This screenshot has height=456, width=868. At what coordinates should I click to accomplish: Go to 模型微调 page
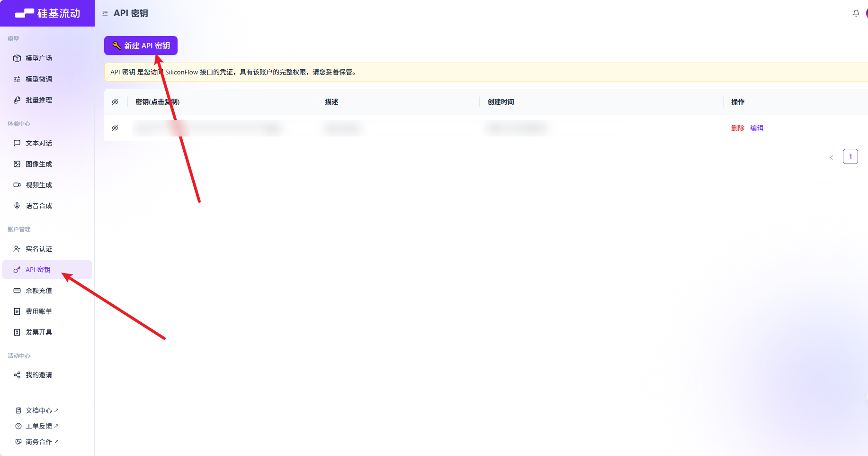(x=39, y=79)
